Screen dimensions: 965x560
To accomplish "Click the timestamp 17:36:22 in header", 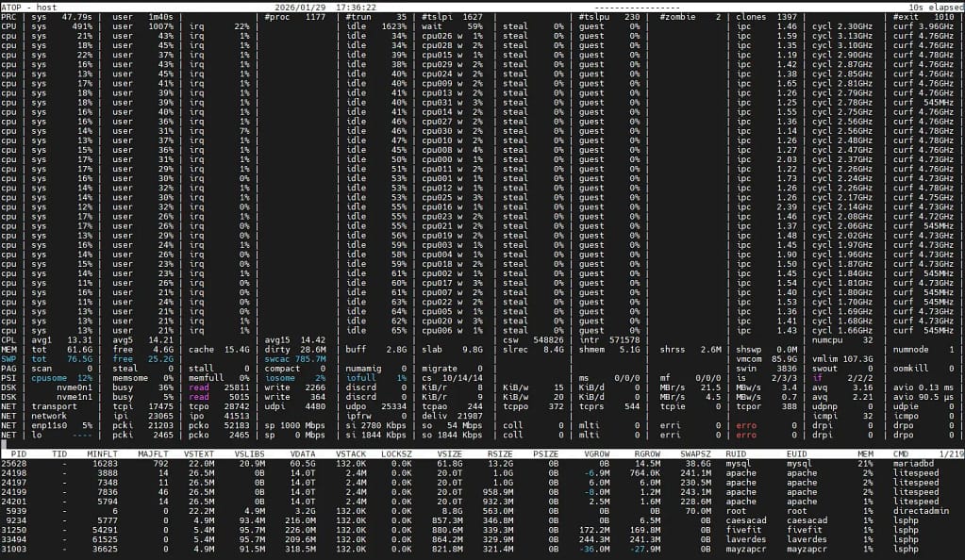I will click(x=355, y=8).
